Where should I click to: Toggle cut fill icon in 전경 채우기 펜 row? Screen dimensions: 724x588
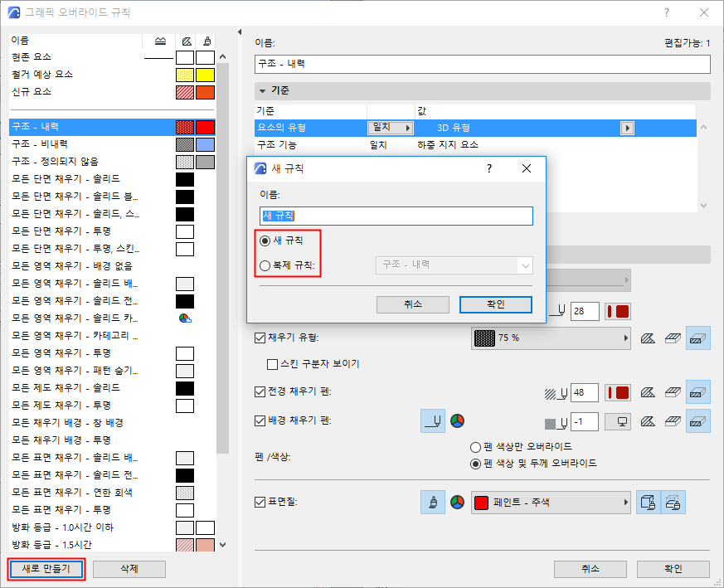(x=697, y=392)
